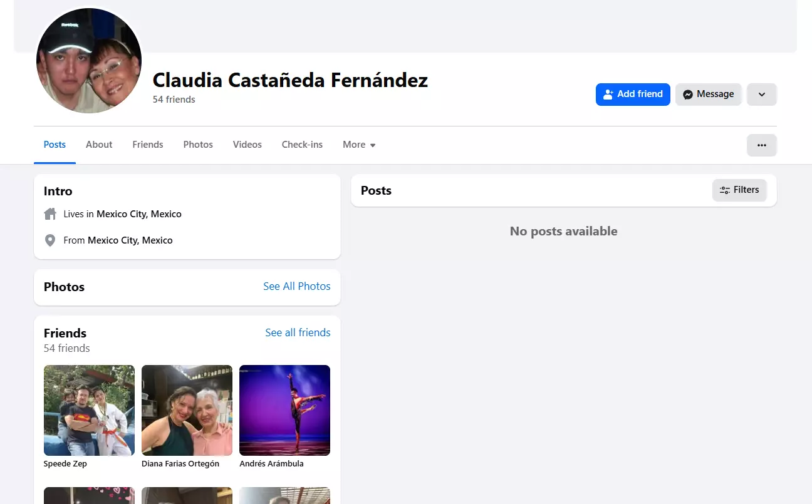The image size is (812, 504).
Task: Click the Diana Farias Ortegón name link
Action: 180,464
